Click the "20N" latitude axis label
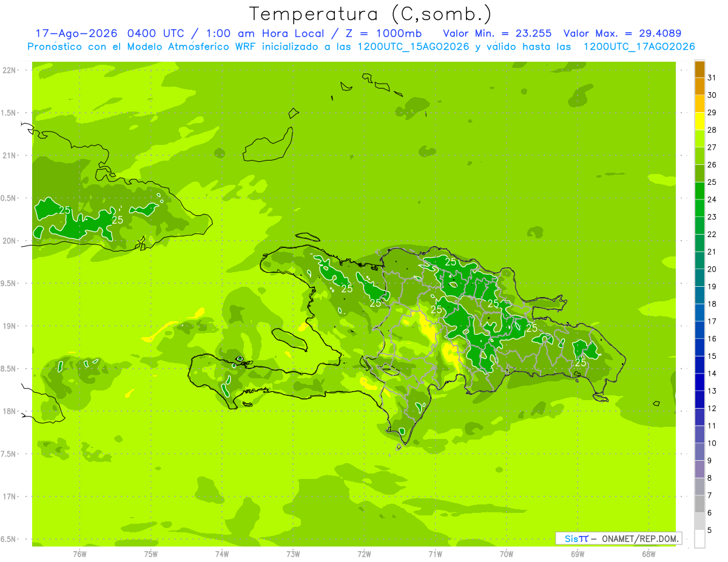Screen dimensions: 728x562 point(10,241)
